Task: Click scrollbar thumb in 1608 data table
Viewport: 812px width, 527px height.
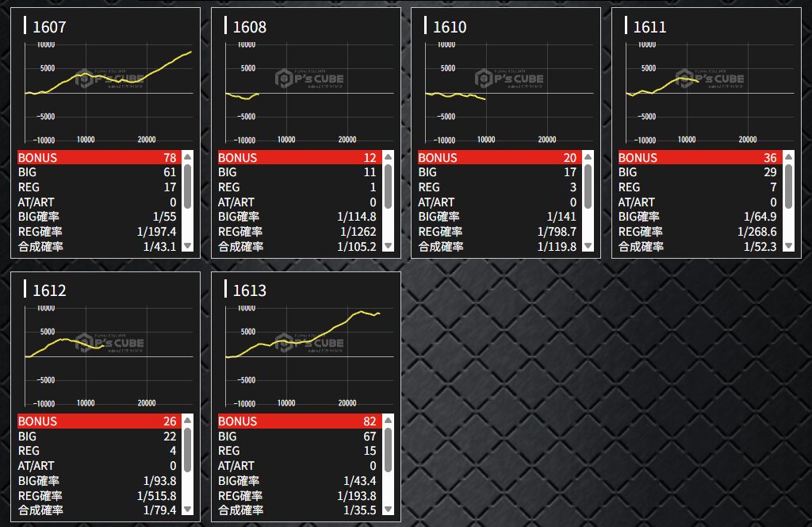Action: pos(388,187)
